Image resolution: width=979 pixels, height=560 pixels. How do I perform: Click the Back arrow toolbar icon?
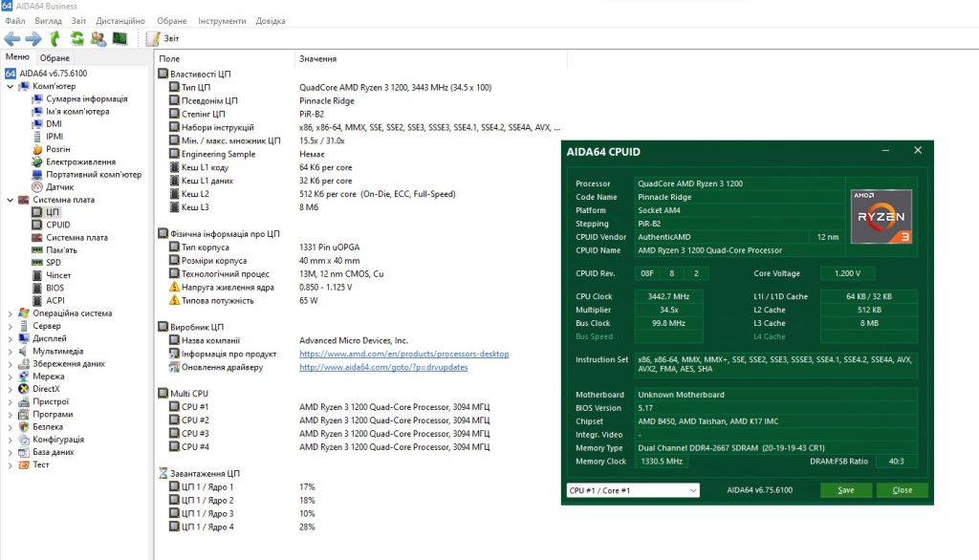coord(11,39)
